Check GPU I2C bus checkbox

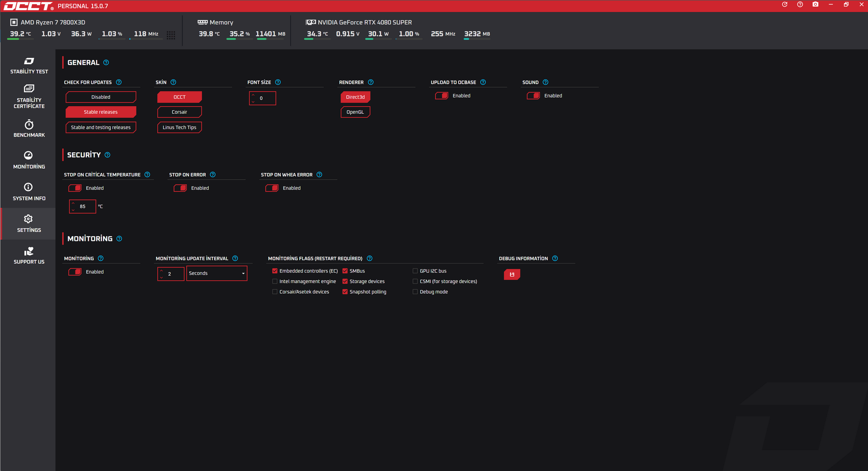coord(415,271)
